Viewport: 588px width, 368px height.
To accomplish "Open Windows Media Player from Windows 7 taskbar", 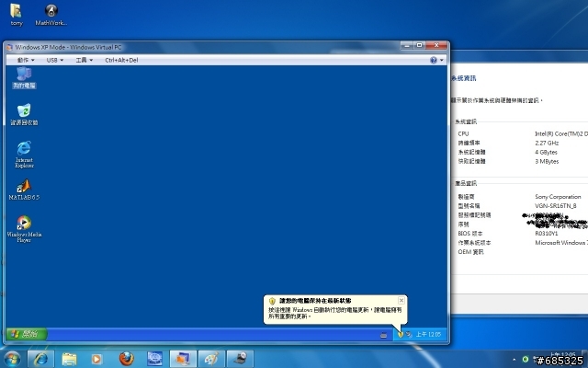I will click(x=96, y=359).
